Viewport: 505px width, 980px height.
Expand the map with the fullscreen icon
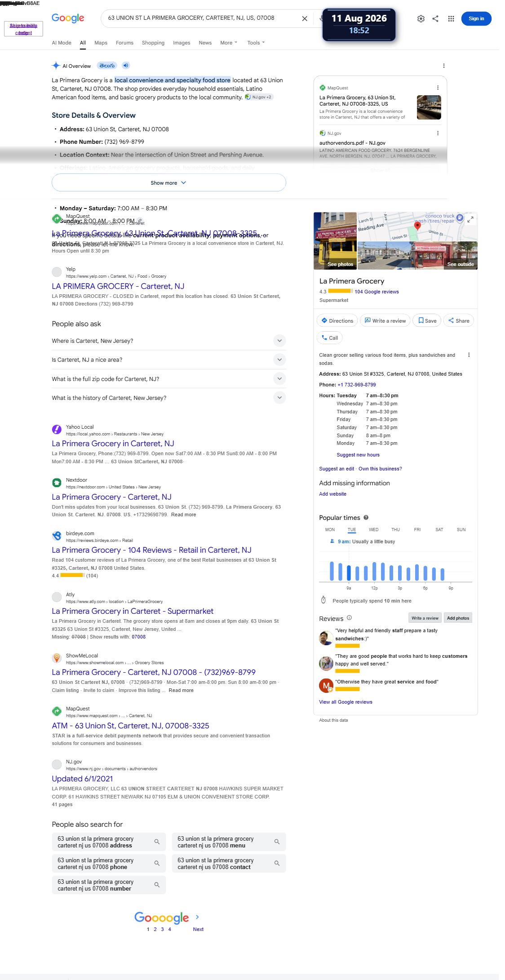point(470,219)
